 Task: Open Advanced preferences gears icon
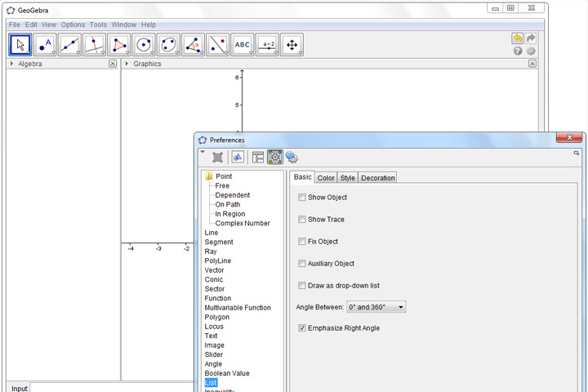pos(292,157)
